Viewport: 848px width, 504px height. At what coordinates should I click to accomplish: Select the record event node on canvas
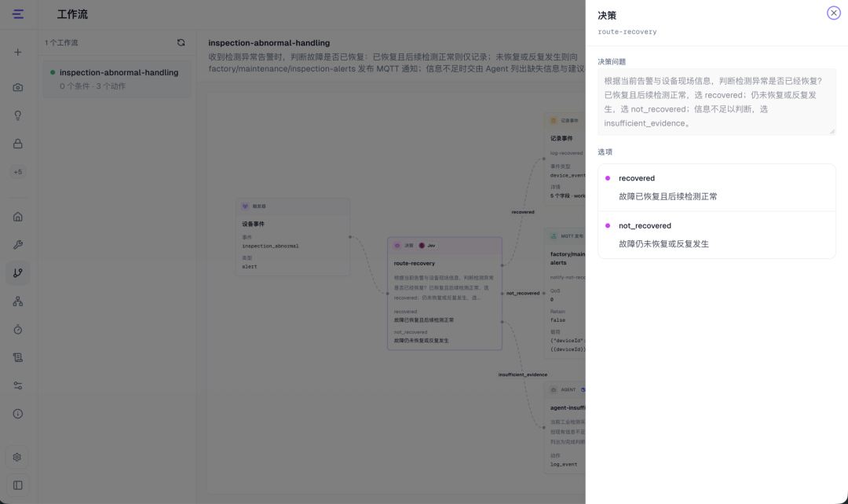click(565, 159)
